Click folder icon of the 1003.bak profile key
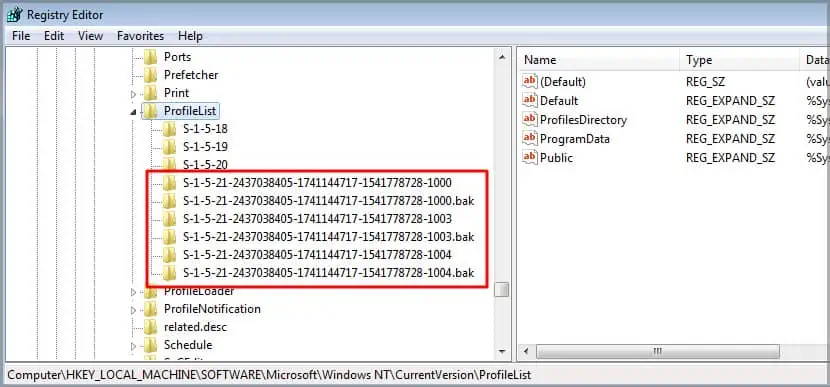 click(169, 237)
